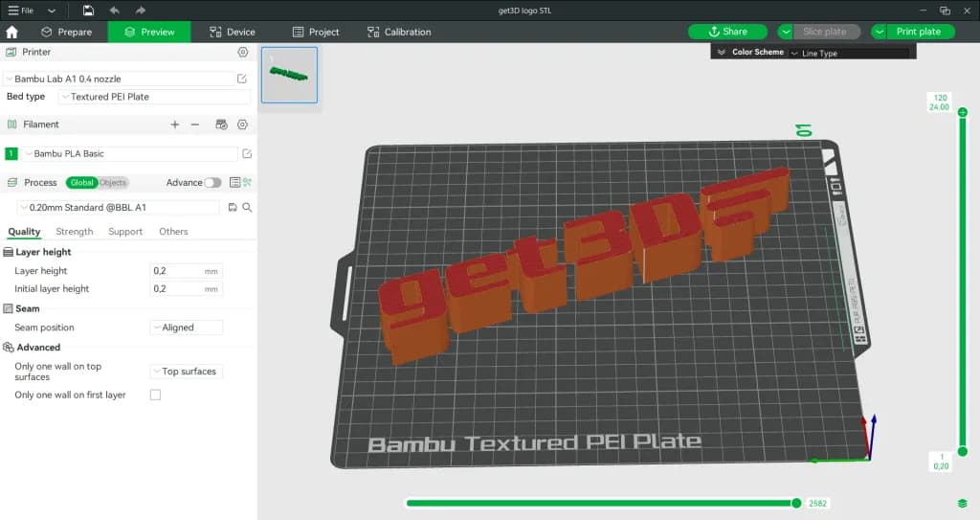The image size is (980, 520).
Task: Click the Print plate button
Action: 918,32
